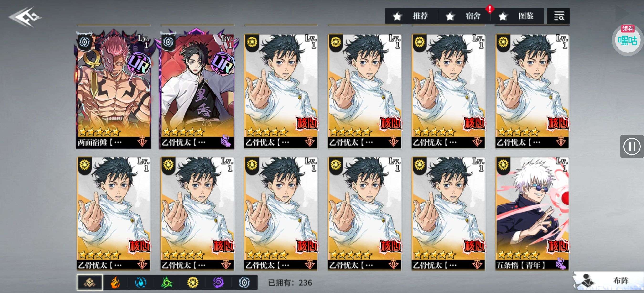The width and height of the screenshot is (644, 293).
Task: Select the water element filter icon
Action: pyautogui.click(x=141, y=283)
